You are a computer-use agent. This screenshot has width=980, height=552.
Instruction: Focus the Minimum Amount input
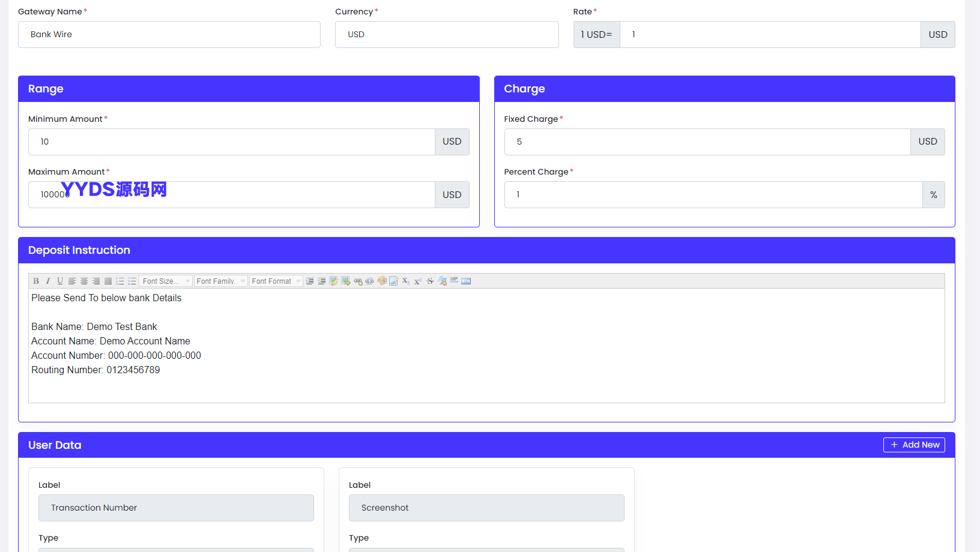(231, 142)
